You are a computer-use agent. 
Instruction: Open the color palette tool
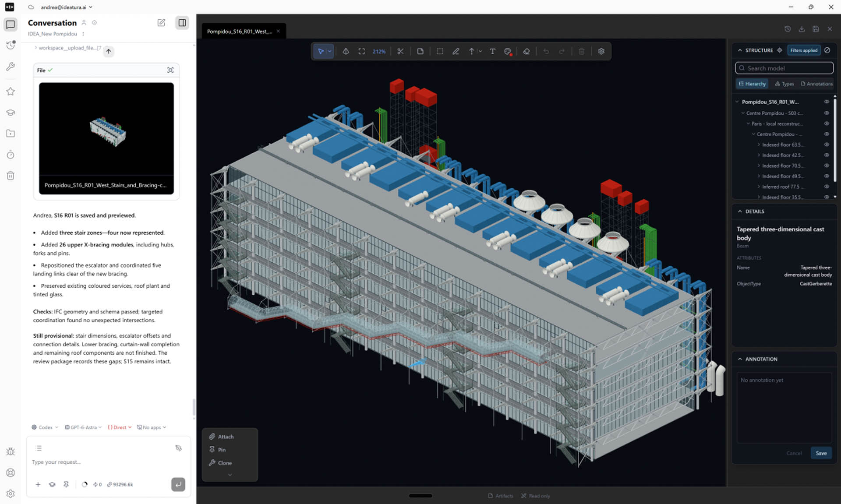click(x=508, y=51)
